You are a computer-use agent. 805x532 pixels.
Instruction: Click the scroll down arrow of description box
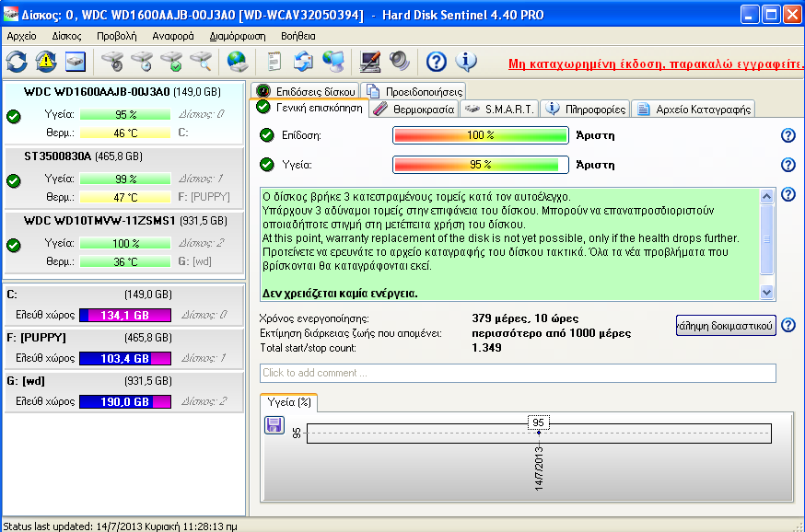[766, 292]
